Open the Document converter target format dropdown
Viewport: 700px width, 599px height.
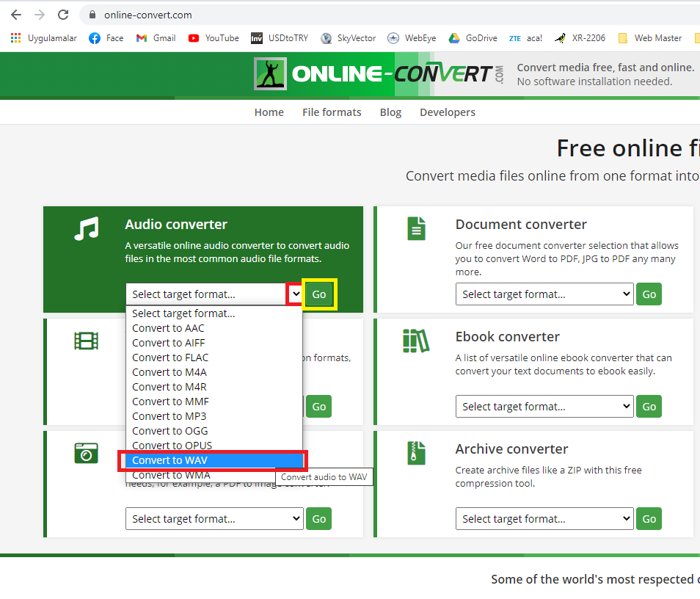coord(544,294)
